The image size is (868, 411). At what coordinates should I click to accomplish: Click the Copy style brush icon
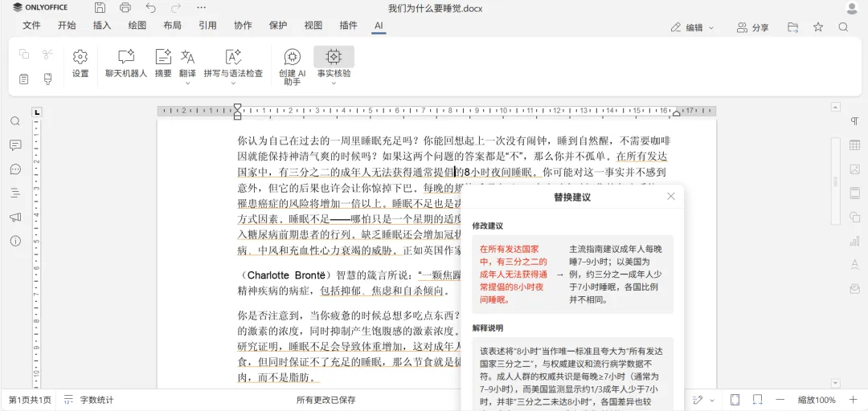(47, 79)
